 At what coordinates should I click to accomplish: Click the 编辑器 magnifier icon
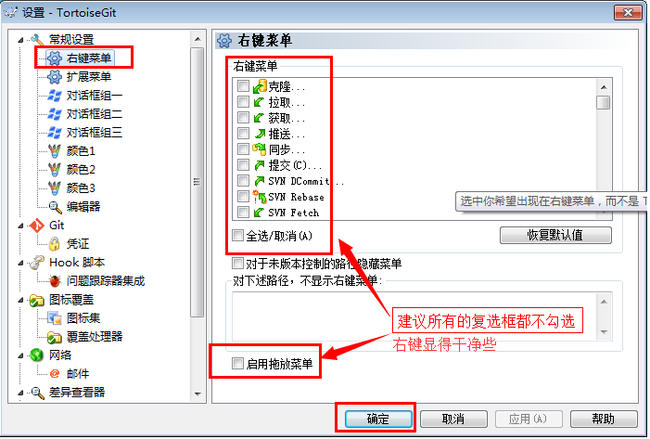click(54, 206)
